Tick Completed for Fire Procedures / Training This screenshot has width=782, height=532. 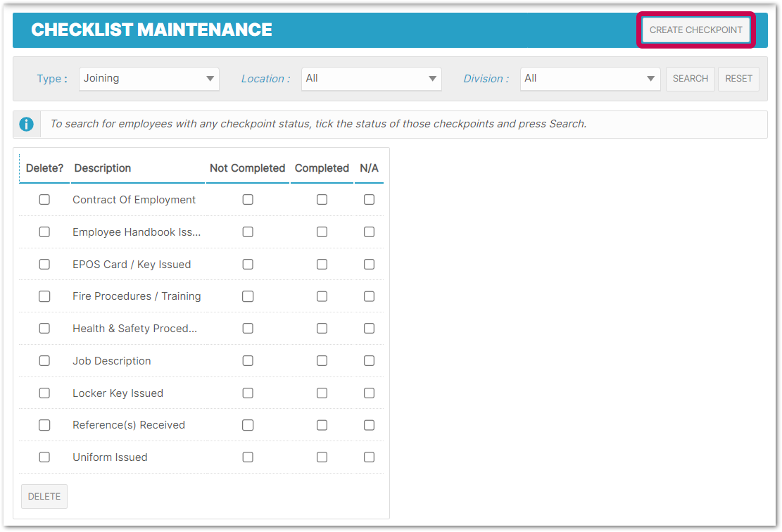tap(322, 296)
